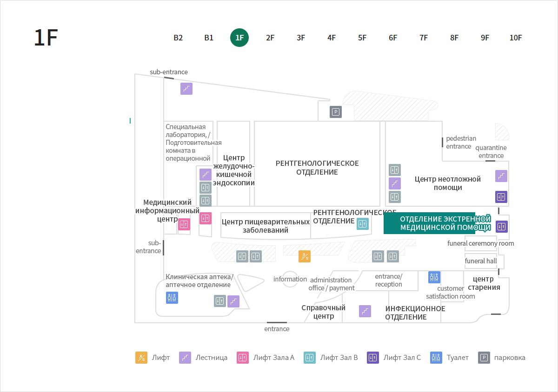Switch to floor 10F
The height and width of the screenshot is (392, 558).
point(516,38)
